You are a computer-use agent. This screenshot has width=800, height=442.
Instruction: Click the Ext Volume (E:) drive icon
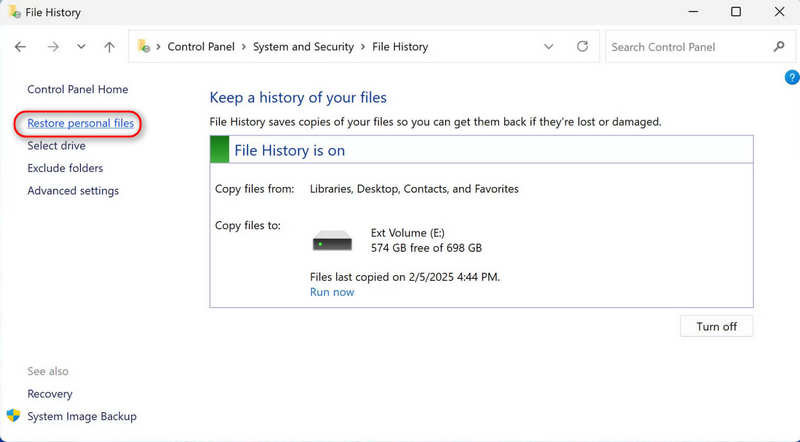click(332, 240)
